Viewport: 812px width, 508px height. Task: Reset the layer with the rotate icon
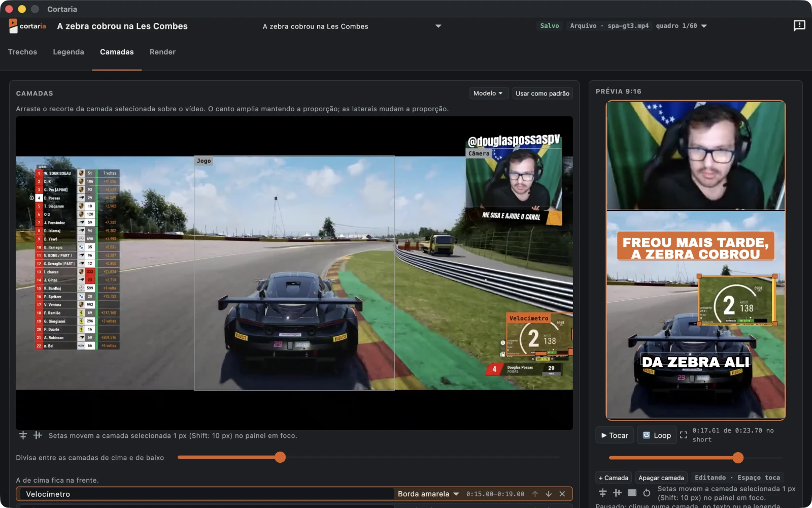pyautogui.click(x=647, y=493)
